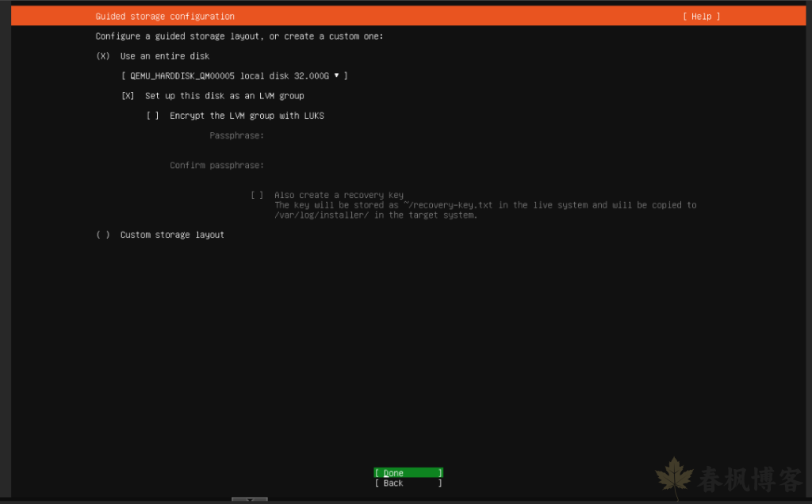
Task: Click the disk selector's down arrow
Action: [x=337, y=75]
